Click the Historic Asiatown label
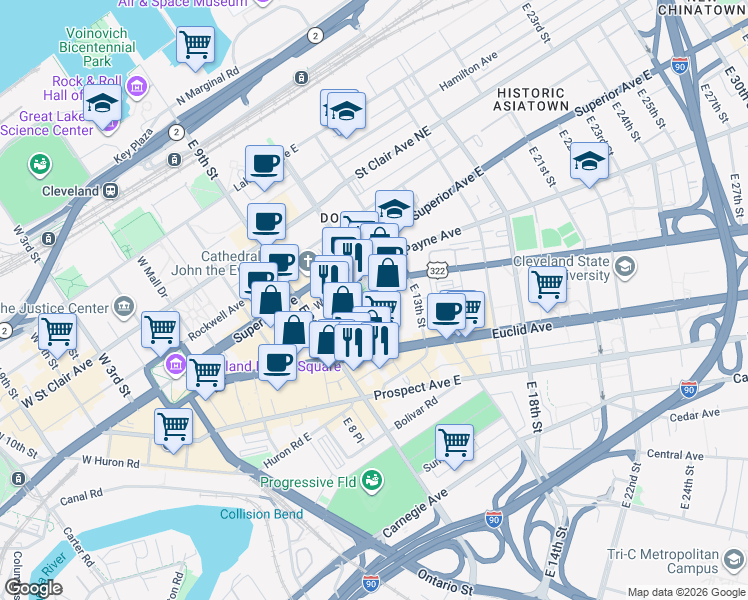The width and height of the screenshot is (748, 600). (531, 99)
